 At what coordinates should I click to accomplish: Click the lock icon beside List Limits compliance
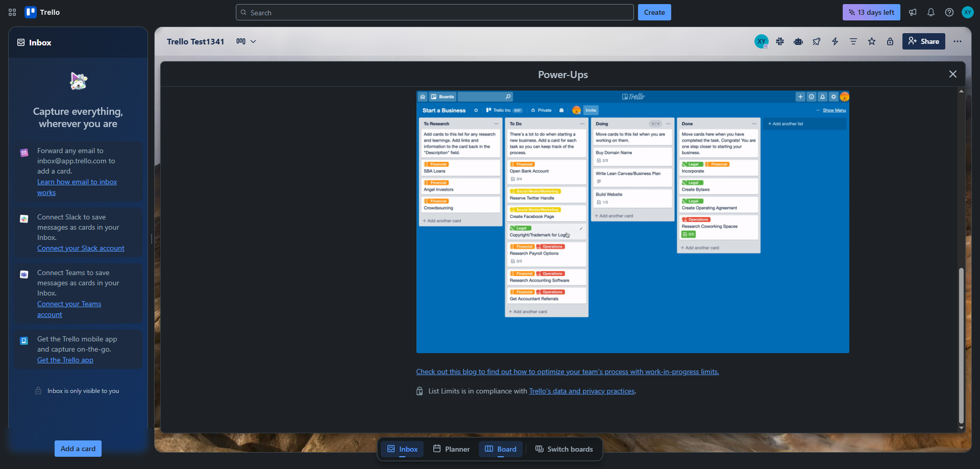(420, 391)
